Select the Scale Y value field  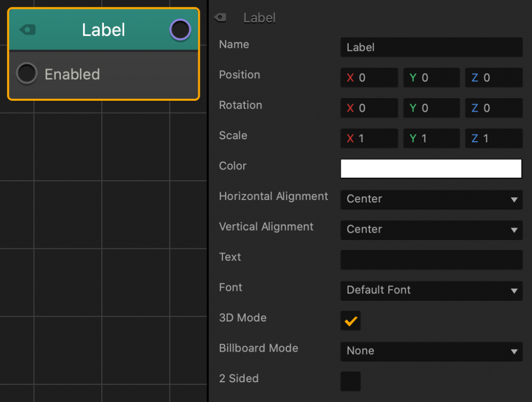pyautogui.click(x=431, y=138)
